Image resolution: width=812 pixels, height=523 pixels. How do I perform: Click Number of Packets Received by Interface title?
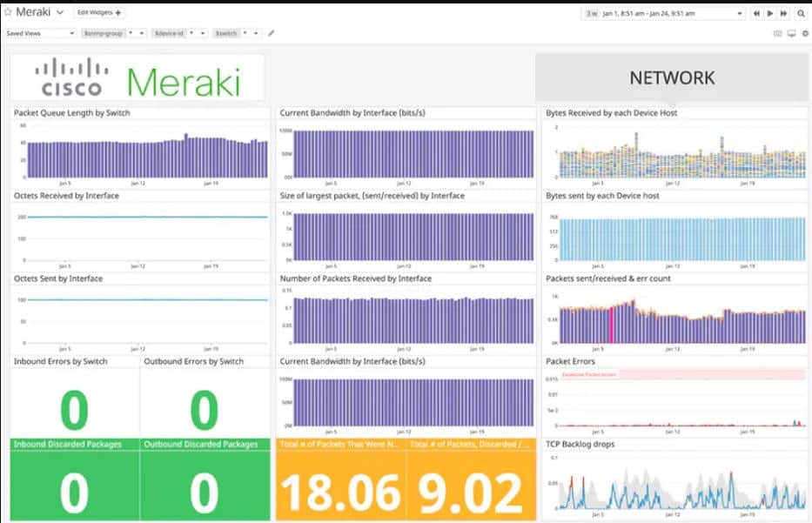click(x=355, y=278)
